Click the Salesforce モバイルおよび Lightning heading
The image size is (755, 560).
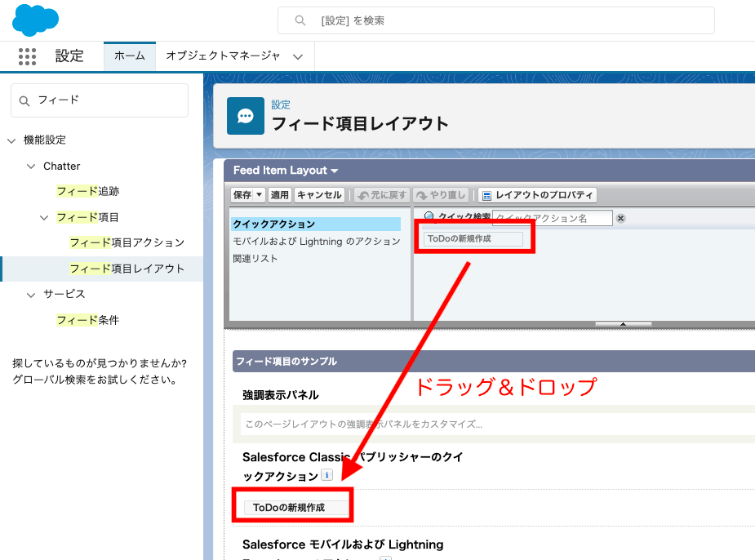(343, 544)
